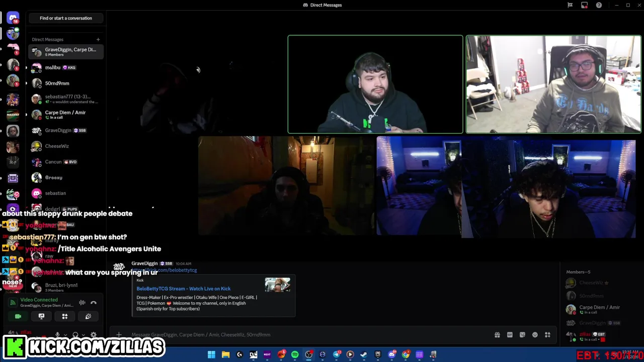The height and width of the screenshot is (362, 644).
Task: Open activities launcher in voice panel
Action: tap(65, 316)
